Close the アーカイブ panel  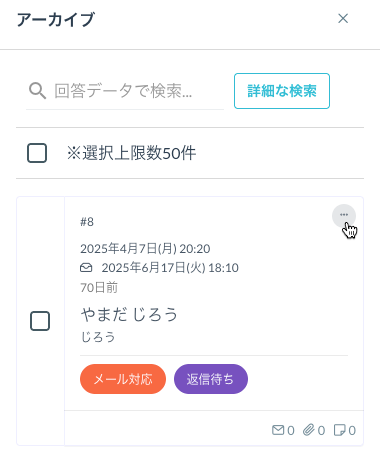[x=343, y=19]
